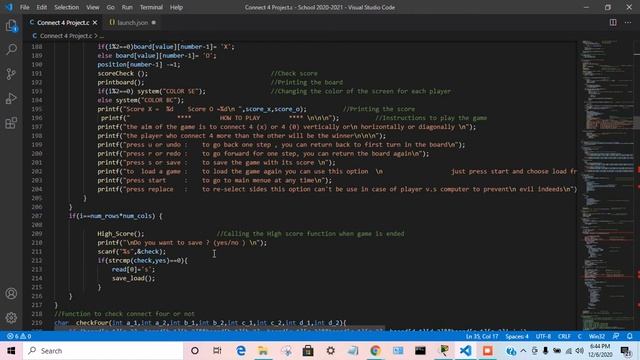Click the Split Editor Right icon

coord(613,22)
